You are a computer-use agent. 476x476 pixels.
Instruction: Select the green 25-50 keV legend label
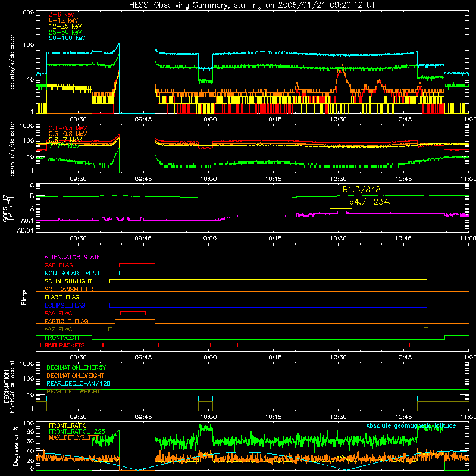[65, 32]
